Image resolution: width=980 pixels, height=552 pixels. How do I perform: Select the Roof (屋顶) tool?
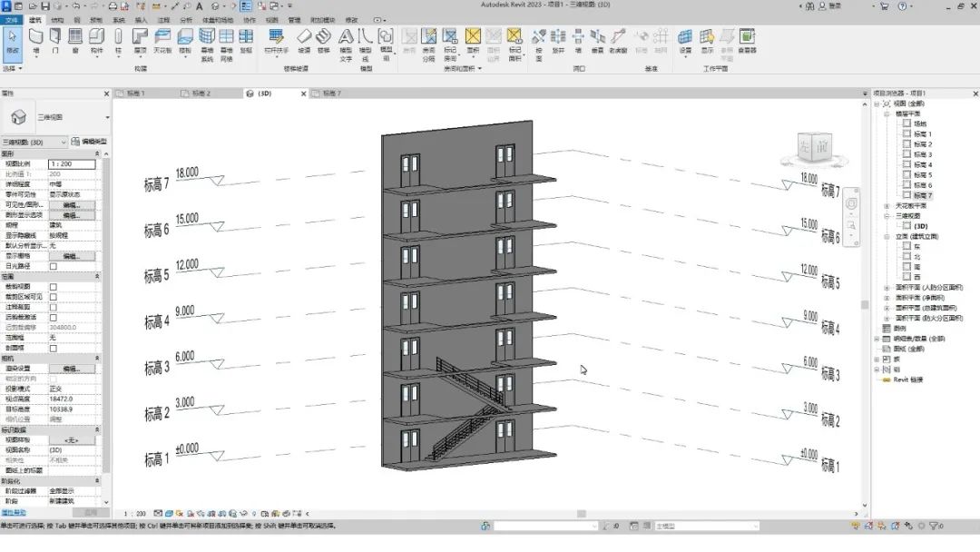(140, 41)
